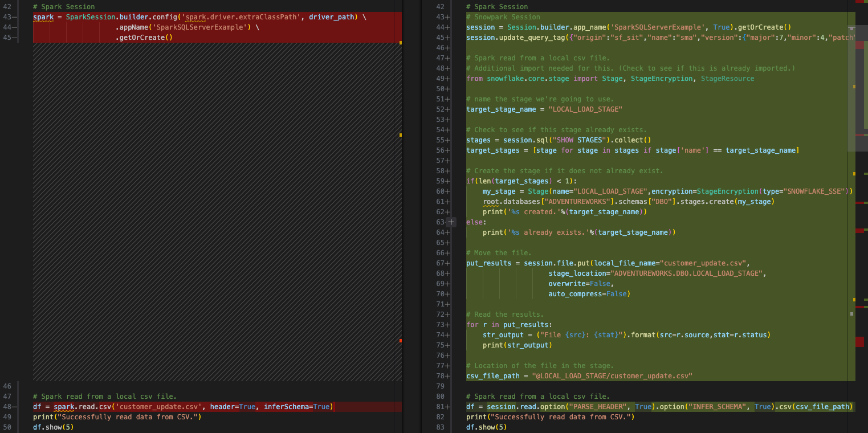Image resolution: width=868 pixels, height=433 pixels.
Task: Click the warning-underlined word spark on line 43
Action: (43, 17)
